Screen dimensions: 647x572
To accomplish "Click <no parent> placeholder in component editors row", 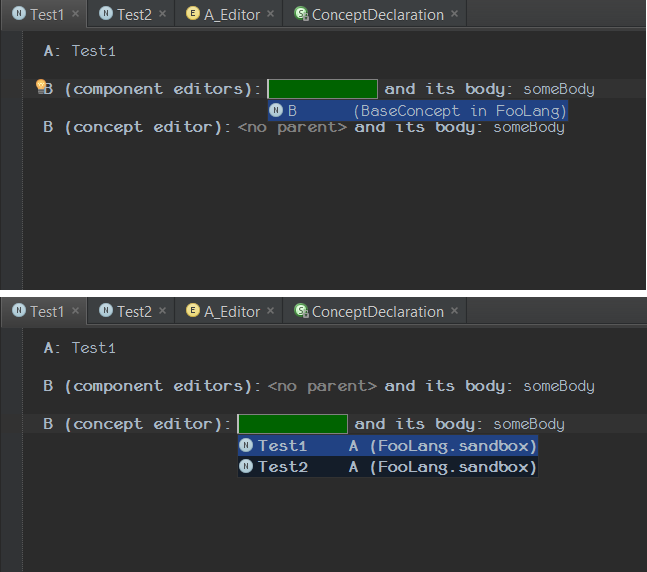I will (x=322, y=386).
